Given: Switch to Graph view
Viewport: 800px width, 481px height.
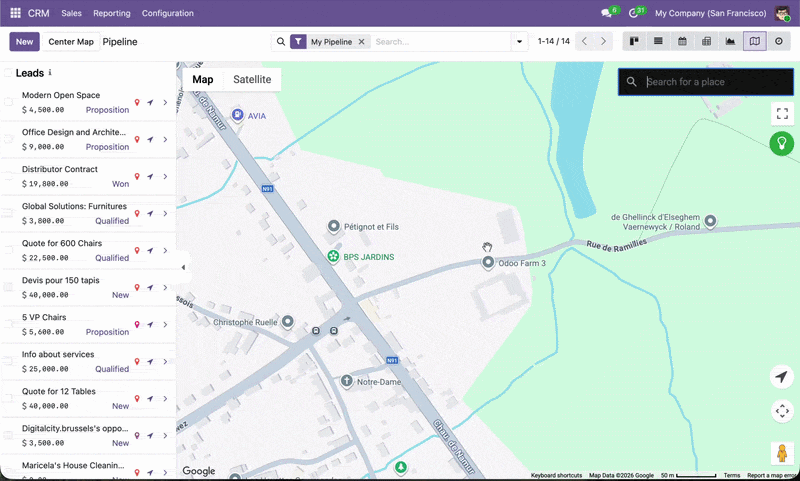Looking at the screenshot, I should pyautogui.click(x=731, y=41).
